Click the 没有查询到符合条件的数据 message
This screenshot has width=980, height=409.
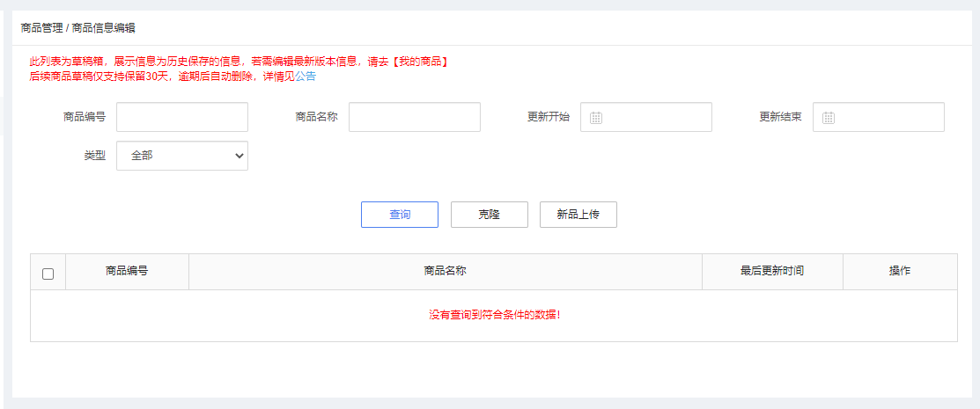click(x=494, y=315)
